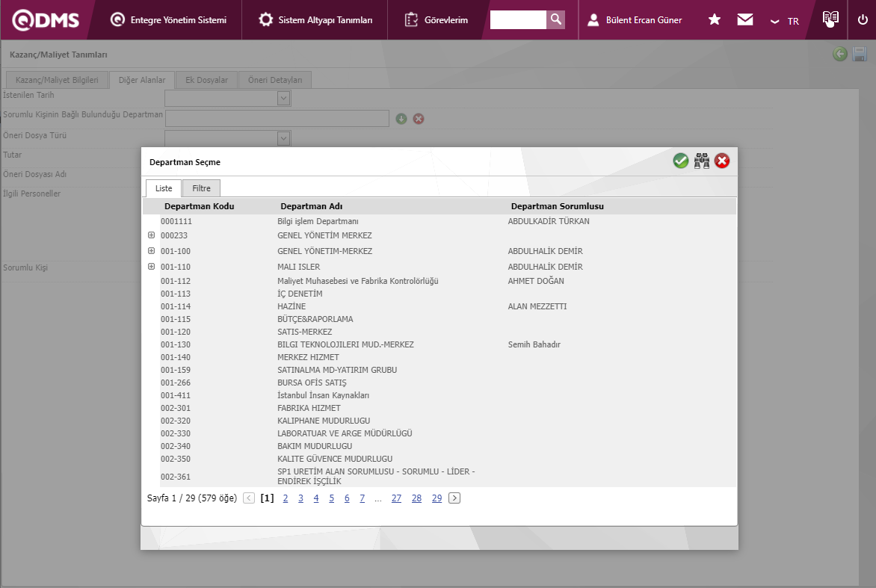The height and width of the screenshot is (588, 876).
Task: Confirm selection with green checkmark icon
Action: pos(680,161)
